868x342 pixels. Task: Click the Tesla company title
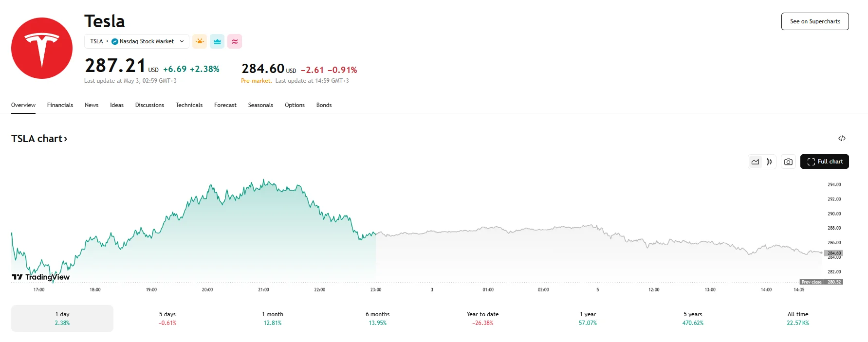point(105,21)
